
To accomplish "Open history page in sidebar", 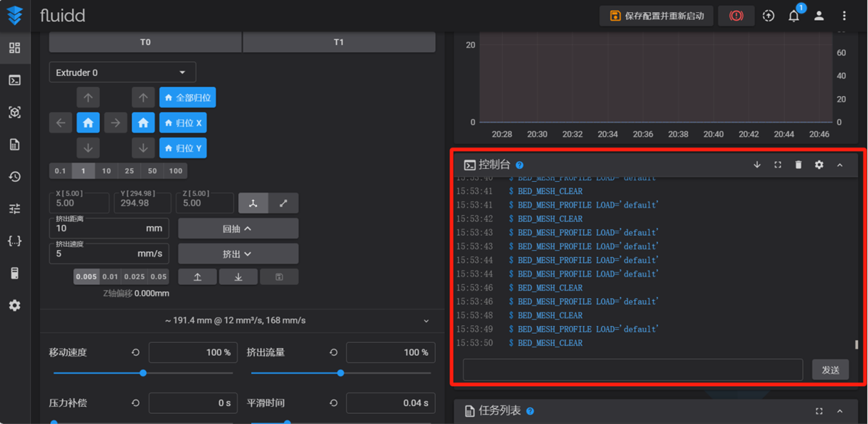I will (x=14, y=177).
